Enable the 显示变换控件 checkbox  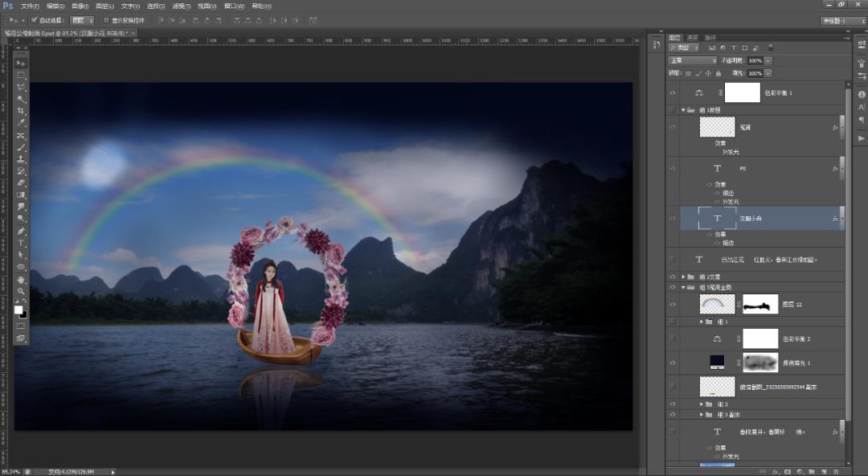[106, 20]
